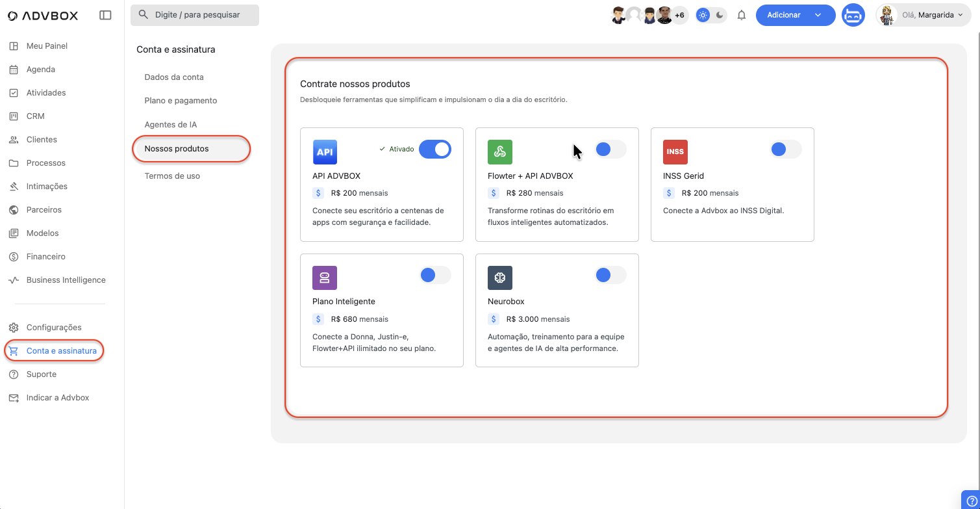Expand the Adicionar dropdown arrow
Screen dimensions: 980x509
[818, 15]
